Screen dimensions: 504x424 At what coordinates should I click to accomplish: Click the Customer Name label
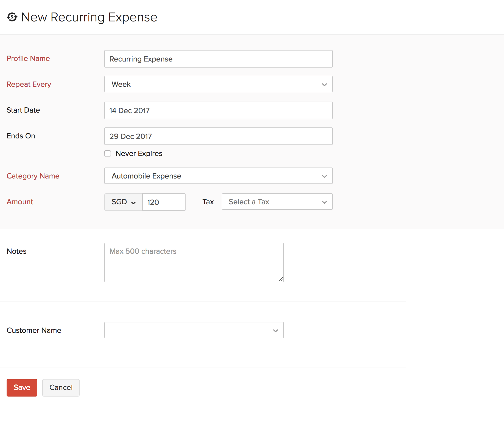point(34,330)
